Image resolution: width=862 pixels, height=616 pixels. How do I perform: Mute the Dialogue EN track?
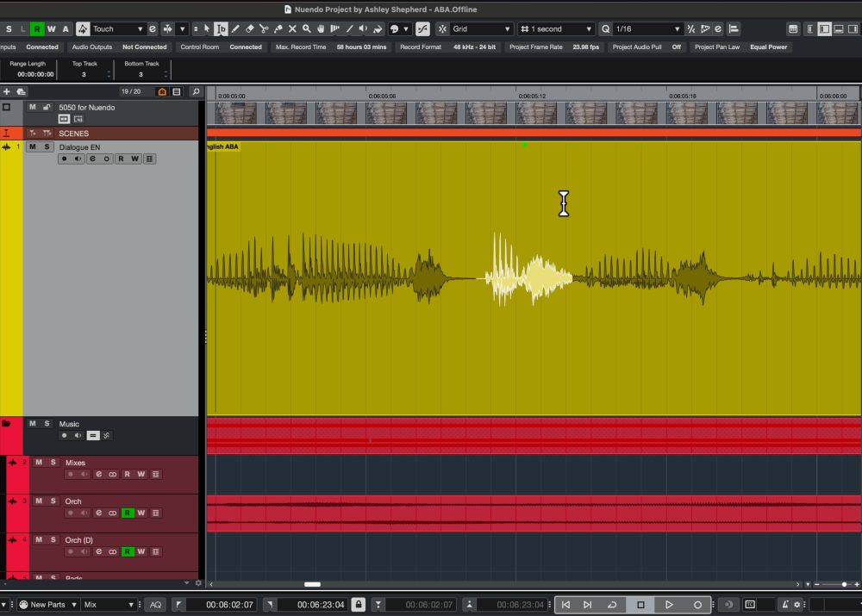(33, 147)
